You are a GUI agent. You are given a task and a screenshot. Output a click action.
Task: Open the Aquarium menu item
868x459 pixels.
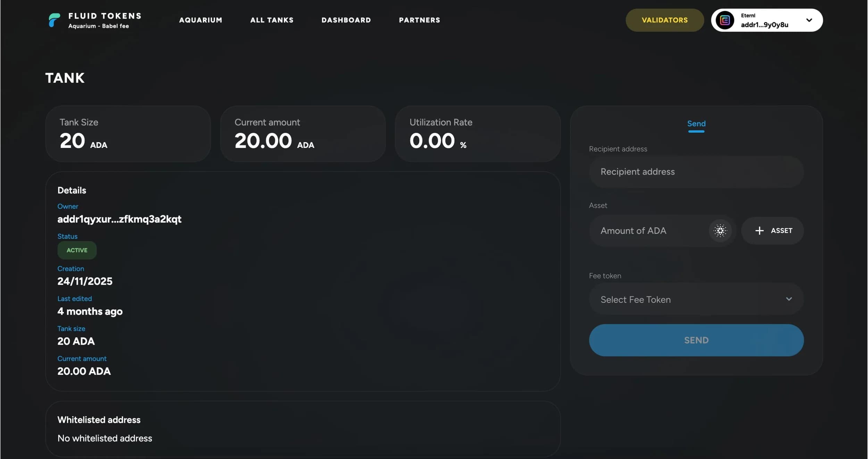[x=200, y=20]
